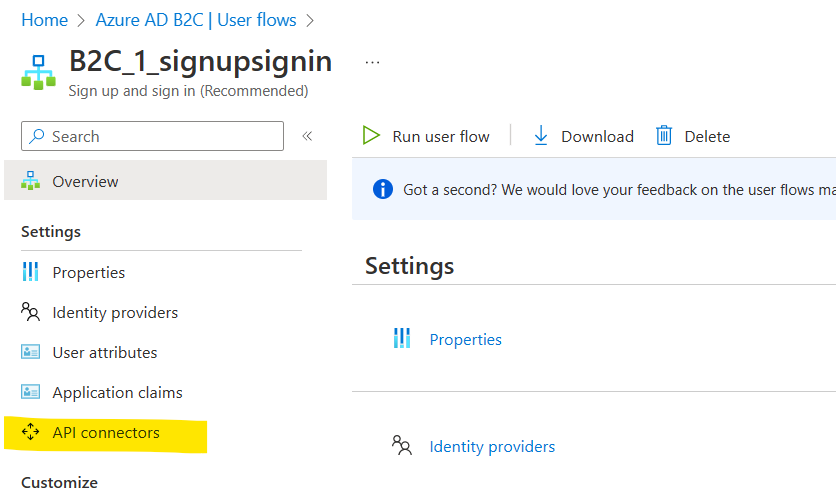Click the green play icon

pos(371,135)
